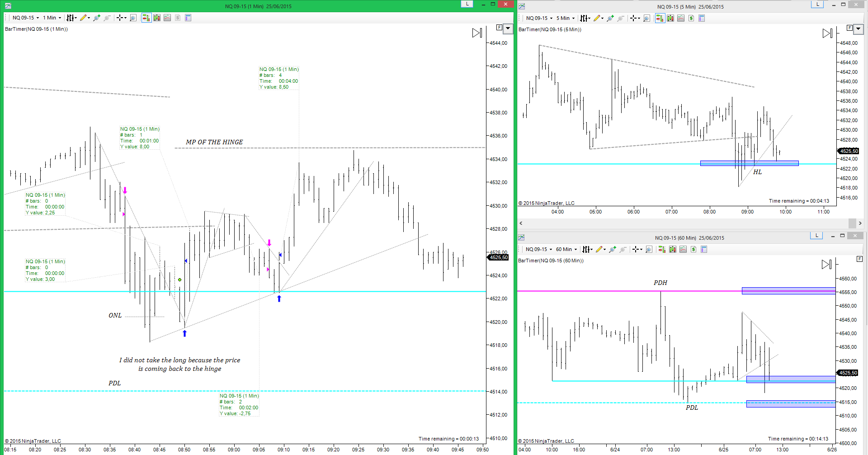Open down-arrow dropdown beside F on 1 Min chart

(508, 28)
